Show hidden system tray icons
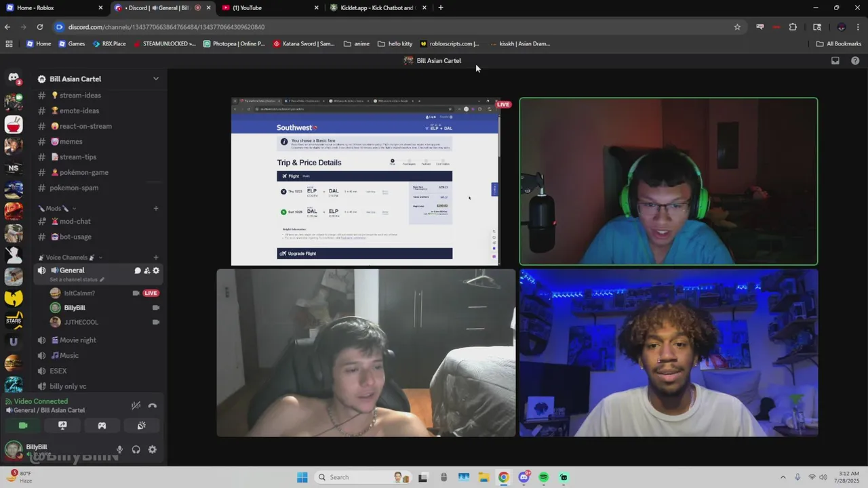The width and height of the screenshot is (868, 488). coord(783,477)
